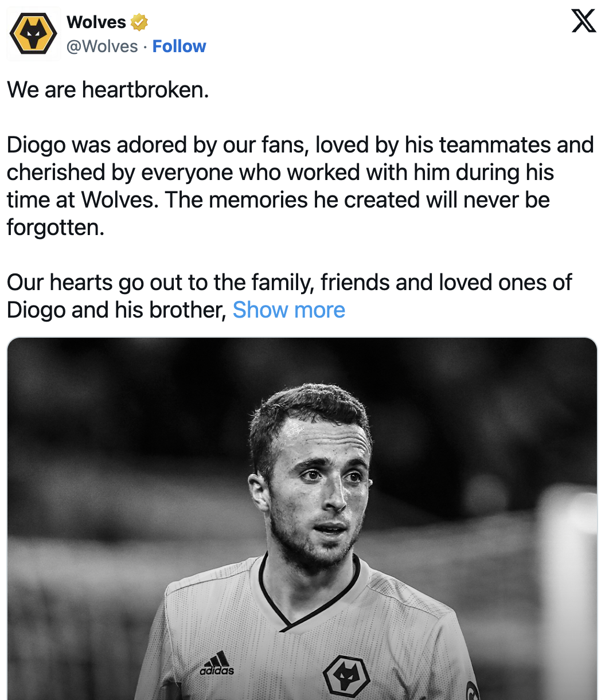The image size is (605, 700).
Task: Open the @Wolves handle
Action: coord(103,46)
